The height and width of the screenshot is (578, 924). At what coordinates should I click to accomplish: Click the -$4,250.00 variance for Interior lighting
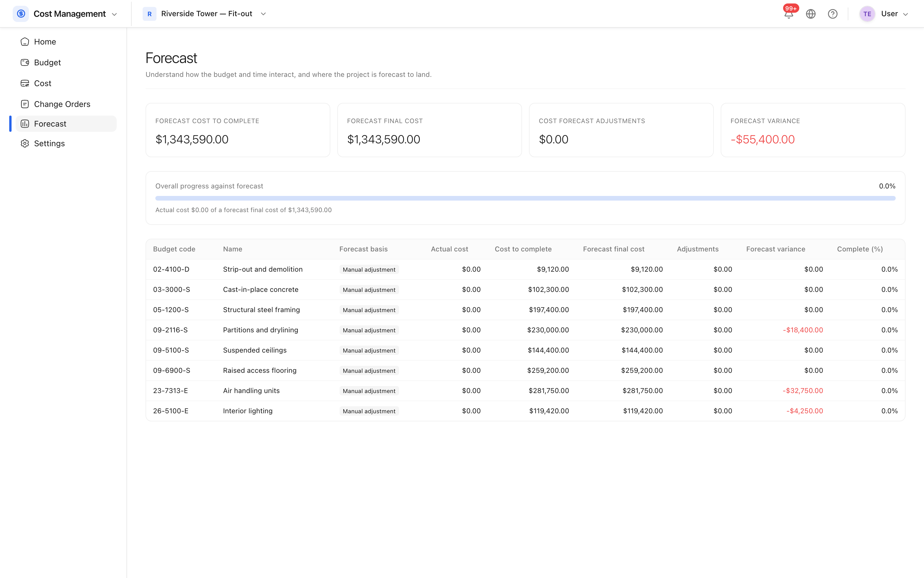click(x=804, y=411)
